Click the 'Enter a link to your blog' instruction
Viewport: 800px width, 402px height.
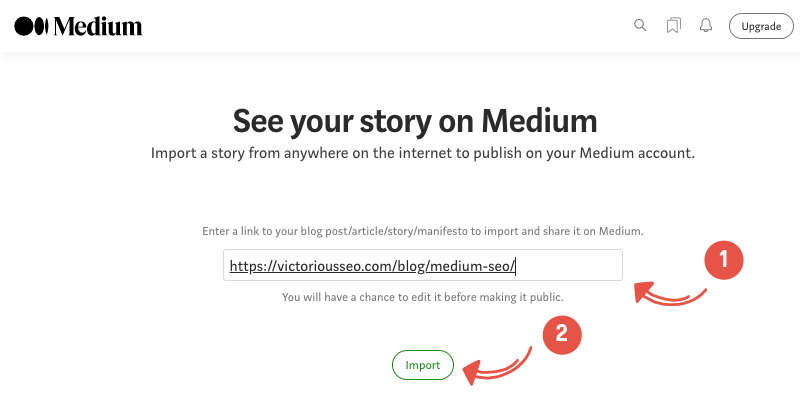tap(422, 231)
